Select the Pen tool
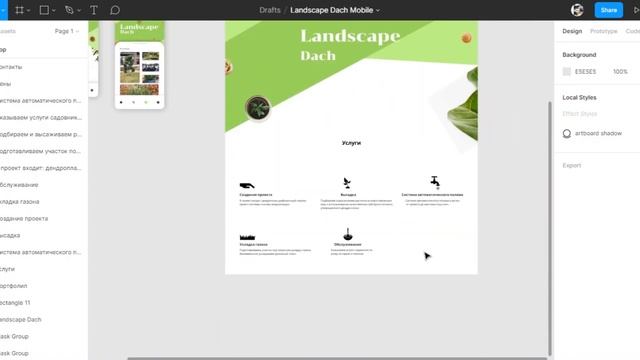 point(69,10)
